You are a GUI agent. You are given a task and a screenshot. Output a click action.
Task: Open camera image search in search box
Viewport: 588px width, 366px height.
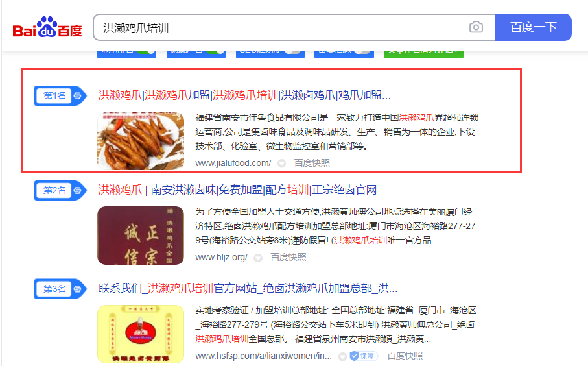[x=476, y=27]
